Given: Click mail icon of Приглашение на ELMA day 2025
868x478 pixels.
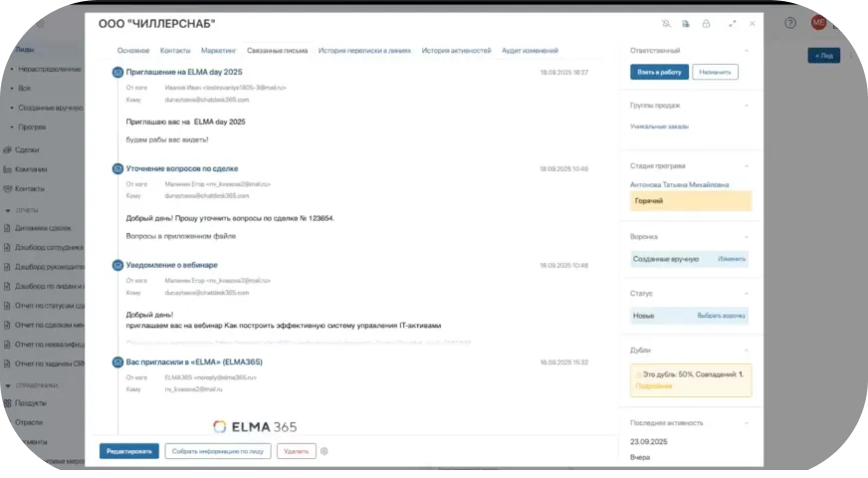Looking at the screenshot, I should coord(117,73).
